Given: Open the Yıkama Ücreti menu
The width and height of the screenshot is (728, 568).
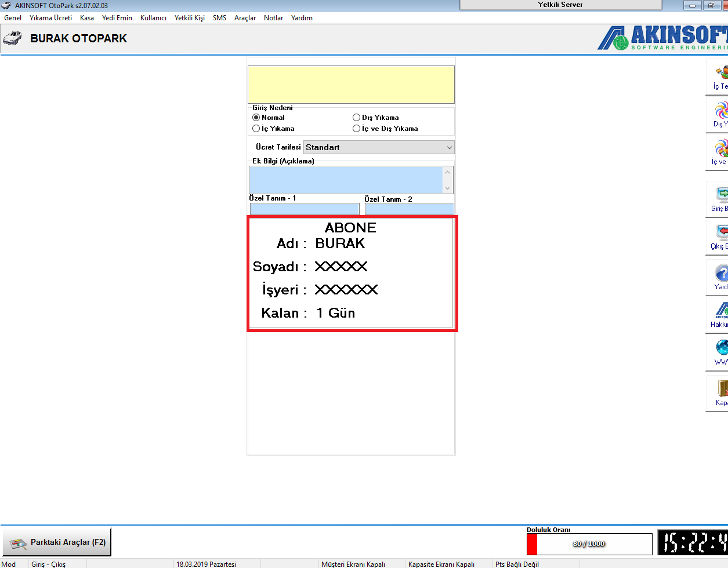Looking at the screenshot, I should coord(50,18).
